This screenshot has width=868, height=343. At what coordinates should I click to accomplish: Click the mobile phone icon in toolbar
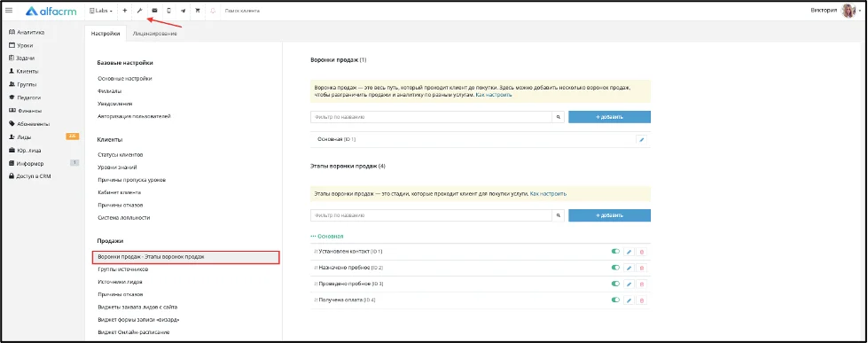pyautogui.click(x=168, y=11)
